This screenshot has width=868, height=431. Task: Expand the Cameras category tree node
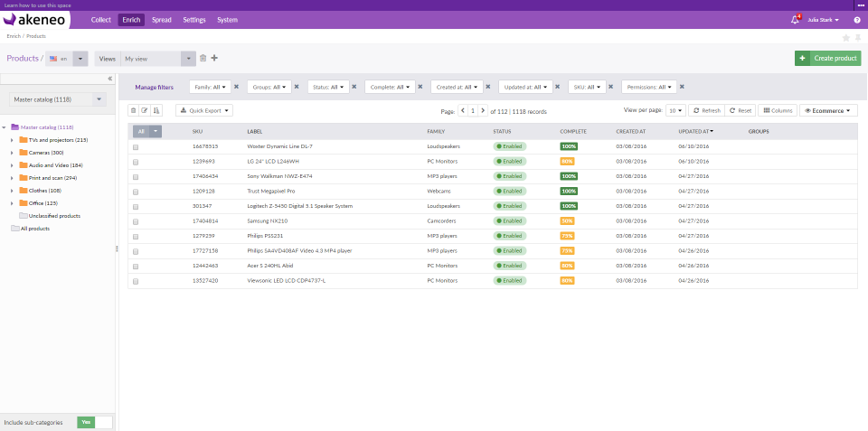tap(12, 152)
